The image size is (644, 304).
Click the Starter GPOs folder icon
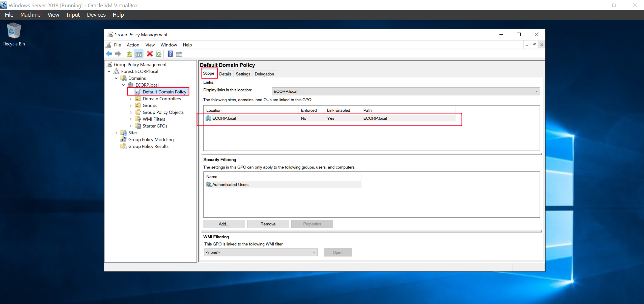138,126
